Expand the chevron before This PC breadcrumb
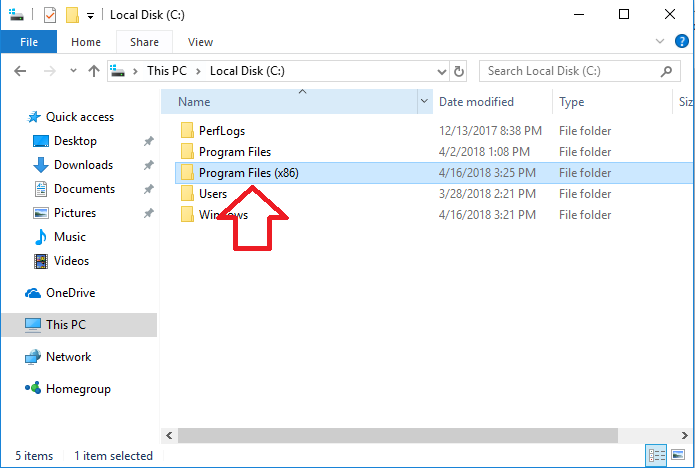695x468 pixels. pos(135,71)
